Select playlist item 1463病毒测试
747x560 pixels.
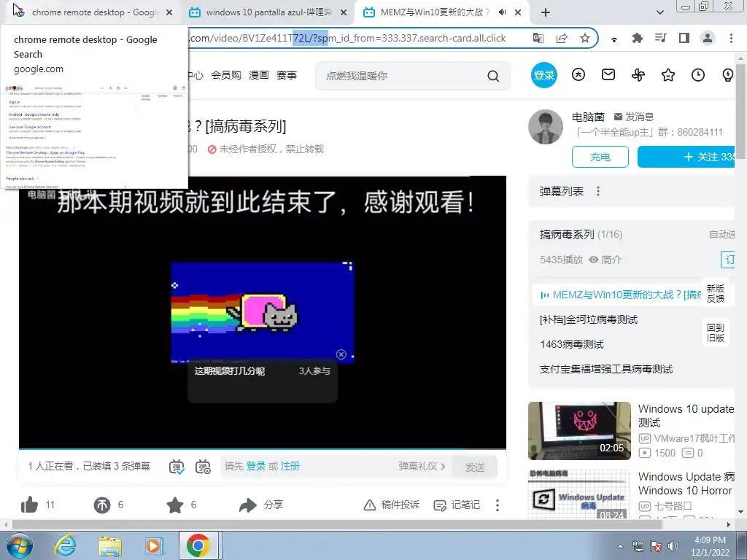pos(572,344)
